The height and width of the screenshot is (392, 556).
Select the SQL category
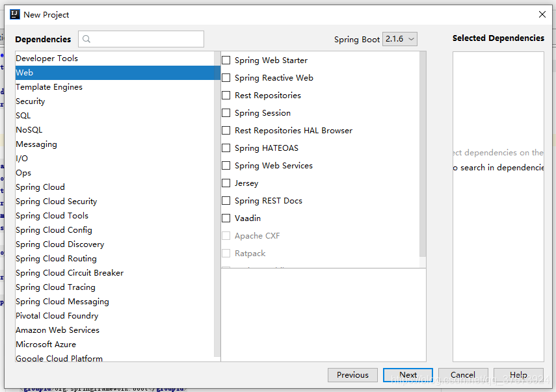click(x=115, y=116)
